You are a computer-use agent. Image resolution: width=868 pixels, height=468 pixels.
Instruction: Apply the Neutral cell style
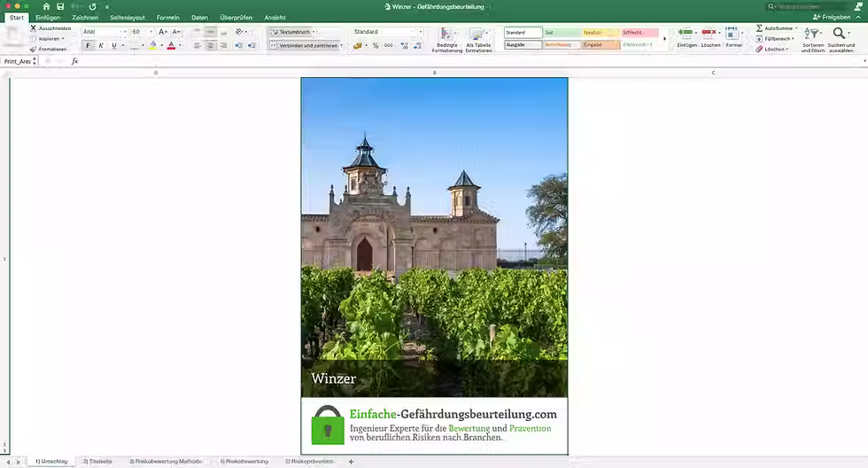click(x=601, y=33)
